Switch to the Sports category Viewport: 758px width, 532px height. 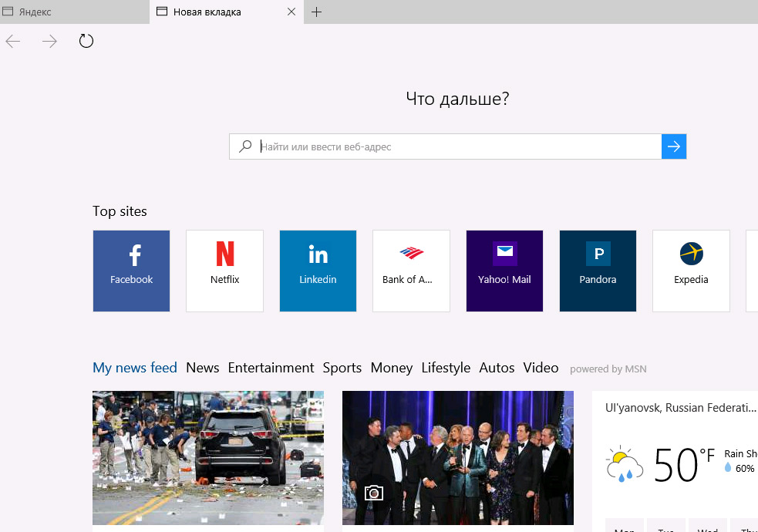tap(342, 369)
